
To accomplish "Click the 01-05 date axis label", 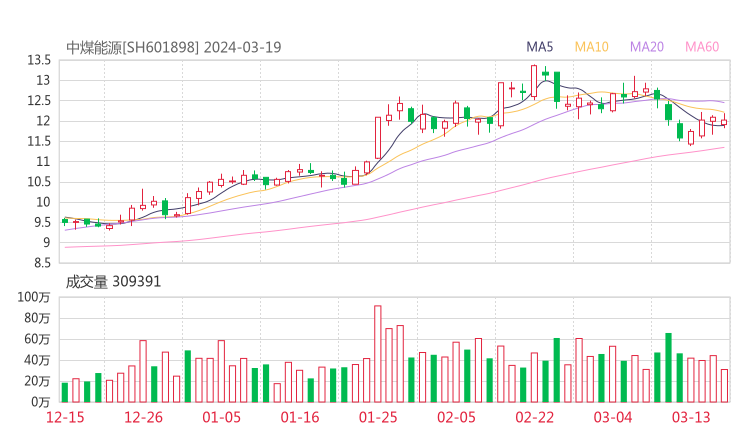I will coord(221,417).
